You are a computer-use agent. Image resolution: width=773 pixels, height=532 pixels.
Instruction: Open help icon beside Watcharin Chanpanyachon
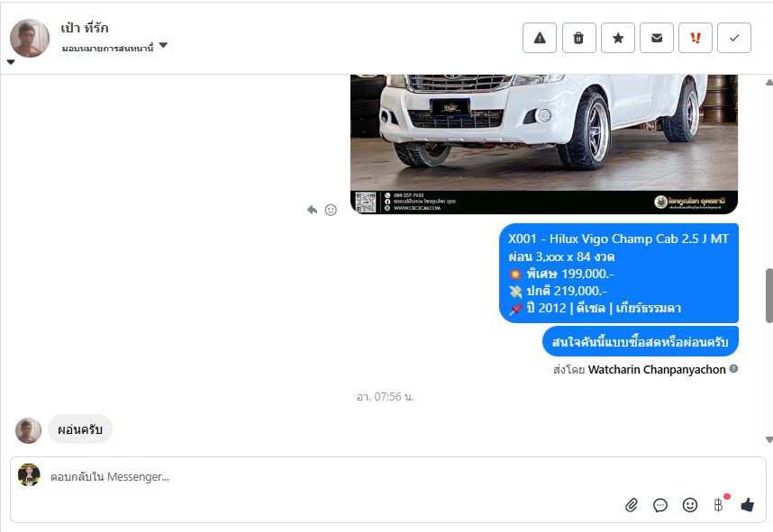click(733, 368)
